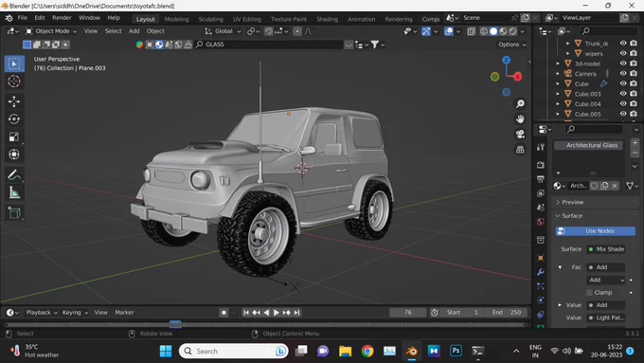Hide Cube.003 in viewport
Image resolution: width=644 pixels, height=363 pixels.
623,94
